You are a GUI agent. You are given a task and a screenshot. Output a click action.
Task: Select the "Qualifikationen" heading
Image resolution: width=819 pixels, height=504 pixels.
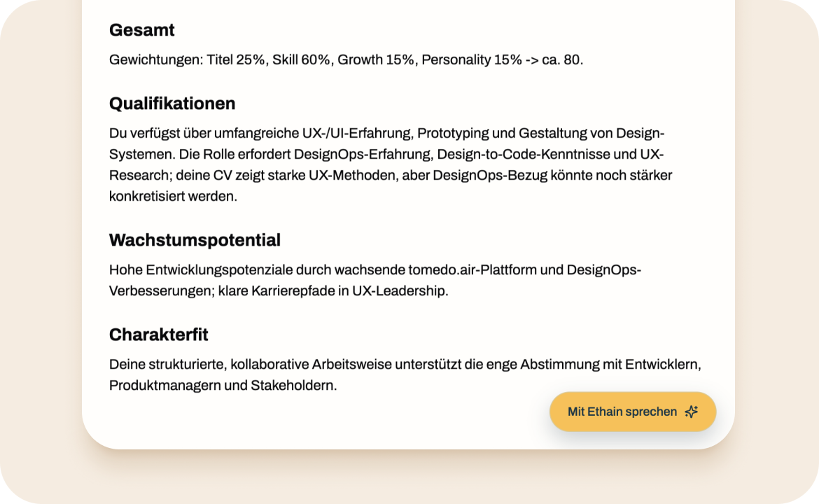[171, 103]
